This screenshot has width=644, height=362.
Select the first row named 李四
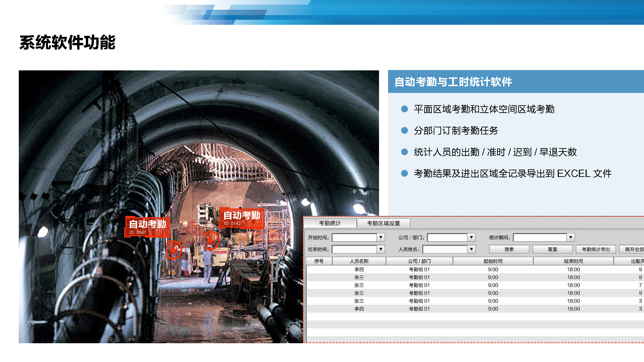475,269
